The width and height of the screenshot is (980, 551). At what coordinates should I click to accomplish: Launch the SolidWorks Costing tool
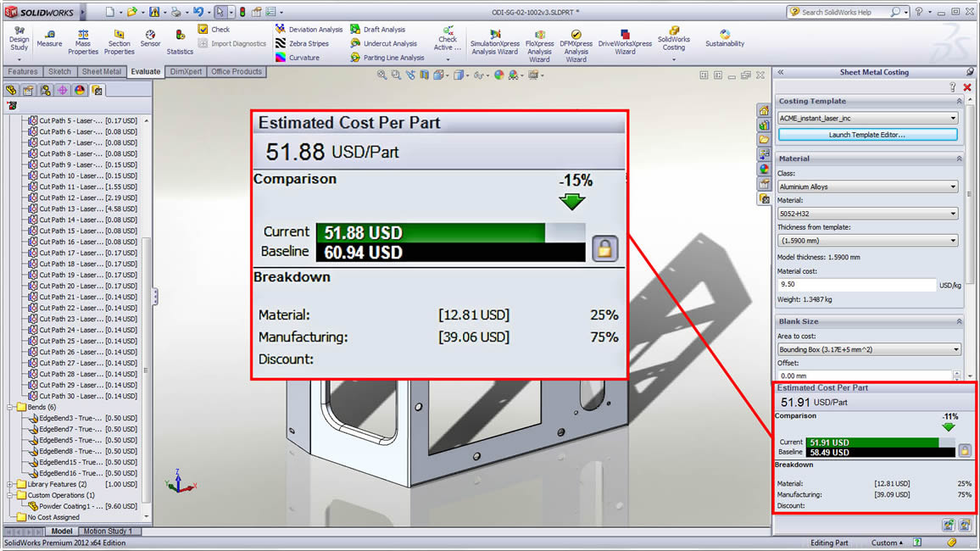674,38
